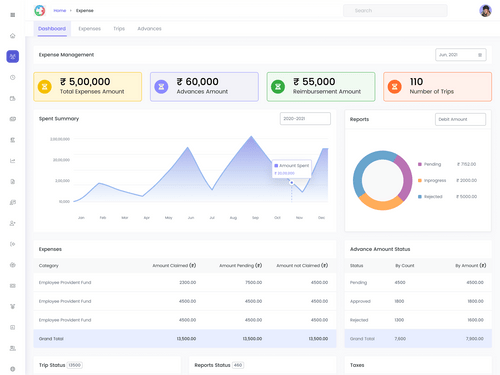Switch to the Expenses tab
The height and width of the screenshot is (375, 500).
[90, 29]
